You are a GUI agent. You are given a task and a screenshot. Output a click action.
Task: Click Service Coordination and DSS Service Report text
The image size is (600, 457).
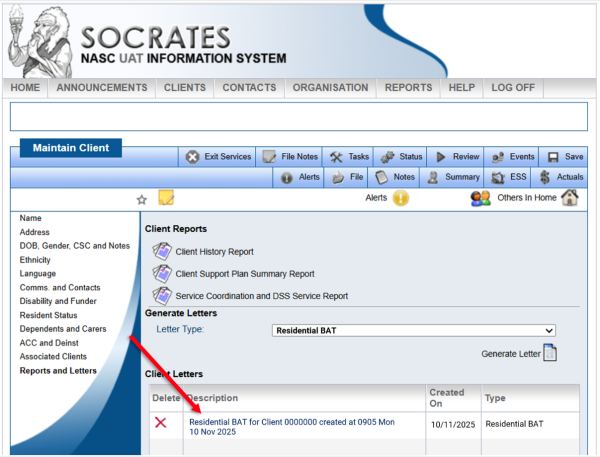(x=262, y=296)
